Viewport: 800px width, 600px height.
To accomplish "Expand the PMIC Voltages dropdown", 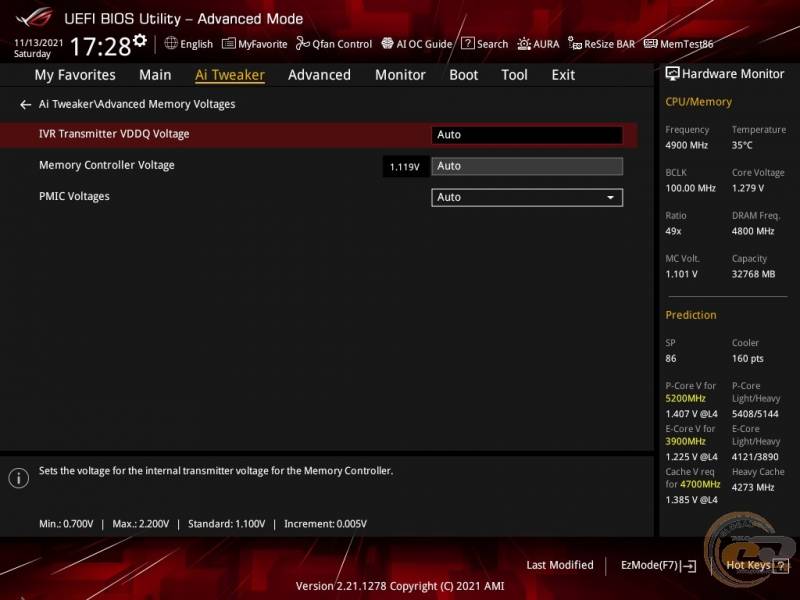I will tap(527, 197).
